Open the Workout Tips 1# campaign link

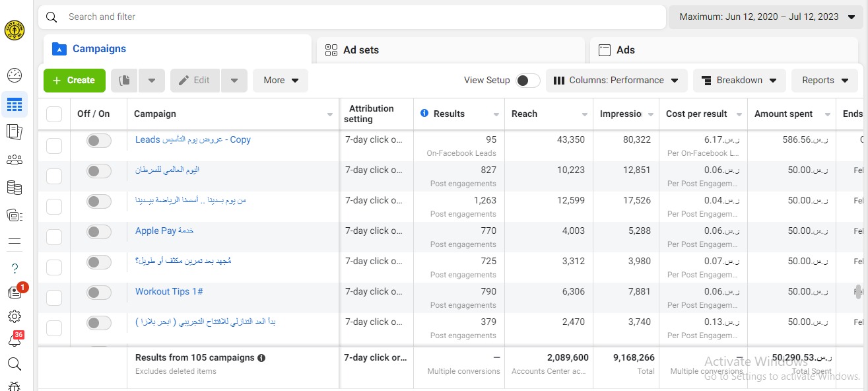[169, 292]
